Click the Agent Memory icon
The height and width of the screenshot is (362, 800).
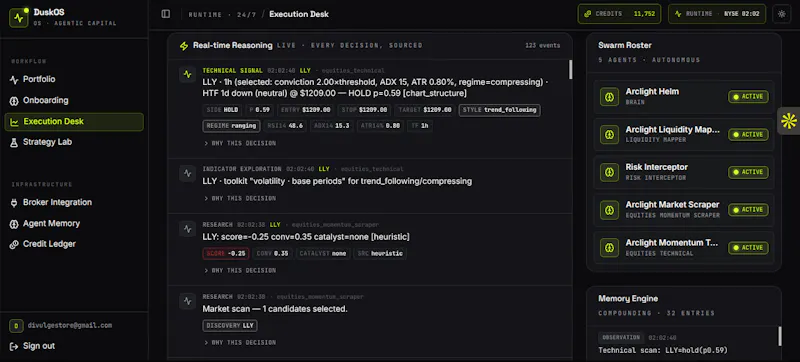(14, 223)
